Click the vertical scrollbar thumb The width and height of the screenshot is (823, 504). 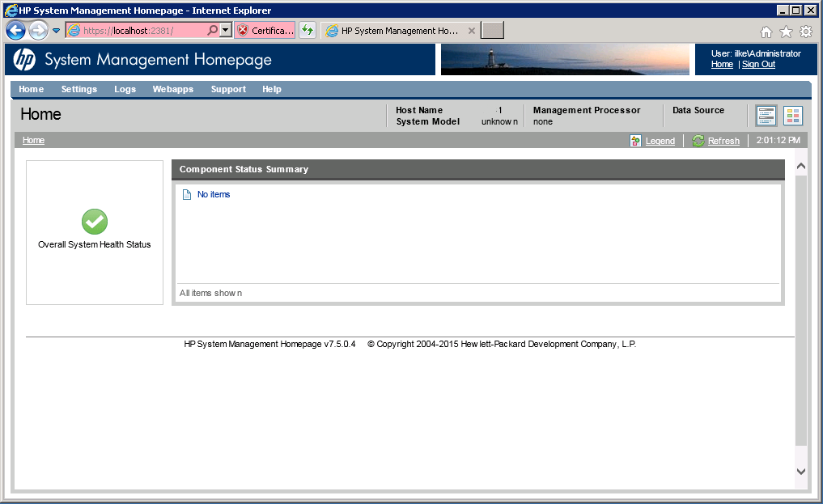coord(801,310)
